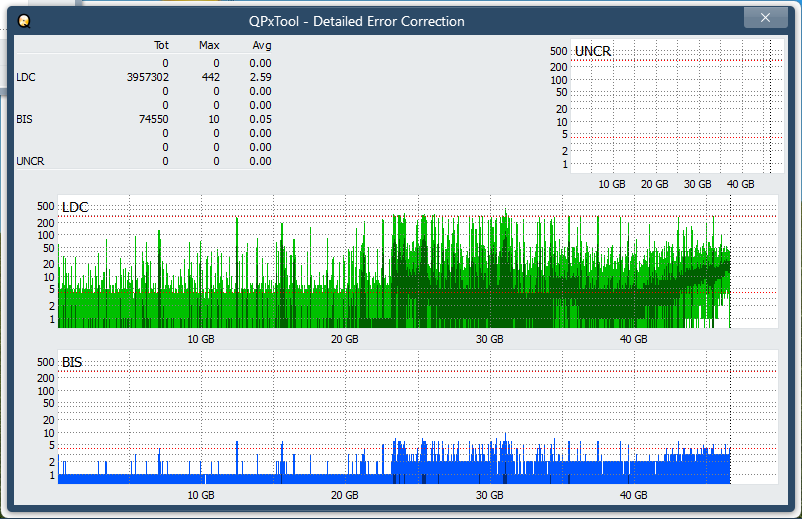Image resolution: width=802 pixels, height=519 pixels.
Task: Click the BIS graph title
Action: click(x=72, y=362)
